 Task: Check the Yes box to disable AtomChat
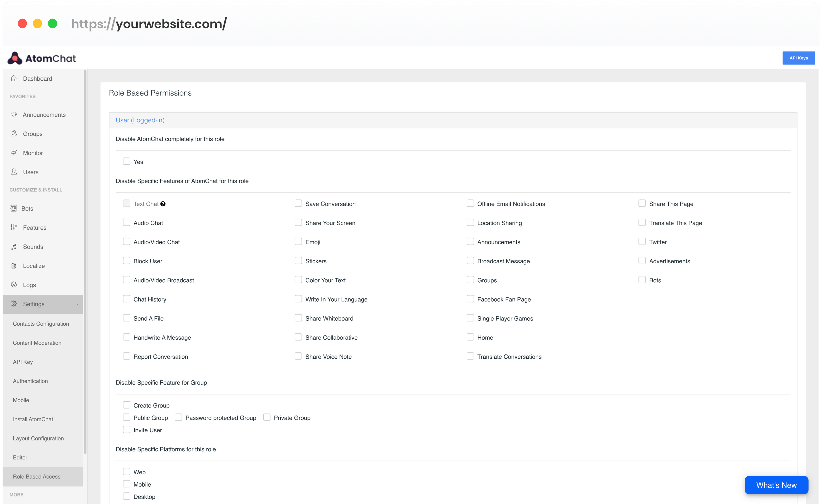(x=127, y=161)
